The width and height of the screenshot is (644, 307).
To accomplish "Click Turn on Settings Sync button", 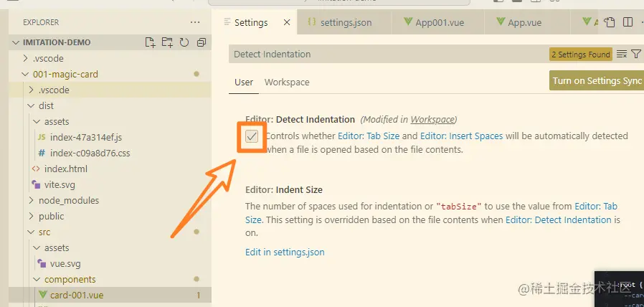I will click(x=597, y=80).
